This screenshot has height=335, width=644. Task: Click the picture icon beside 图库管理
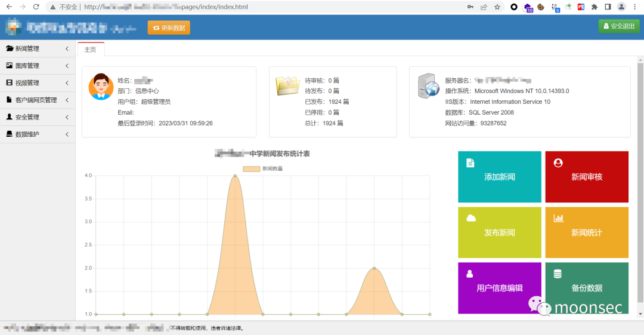click(10, 66)
